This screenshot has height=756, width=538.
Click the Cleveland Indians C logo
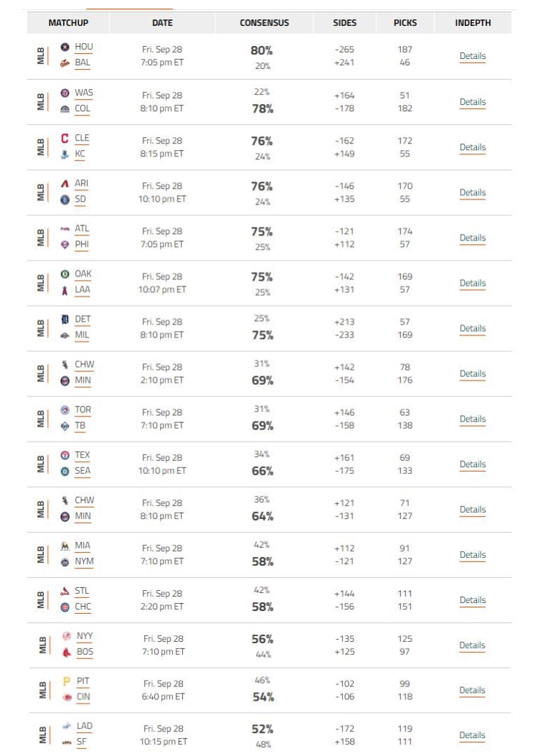point(65,139)
